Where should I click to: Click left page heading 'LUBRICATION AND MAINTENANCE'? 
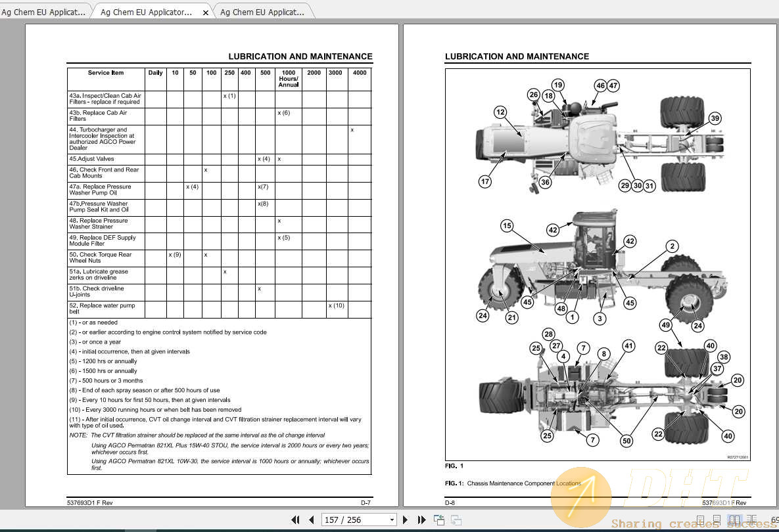tap(300, 56)
